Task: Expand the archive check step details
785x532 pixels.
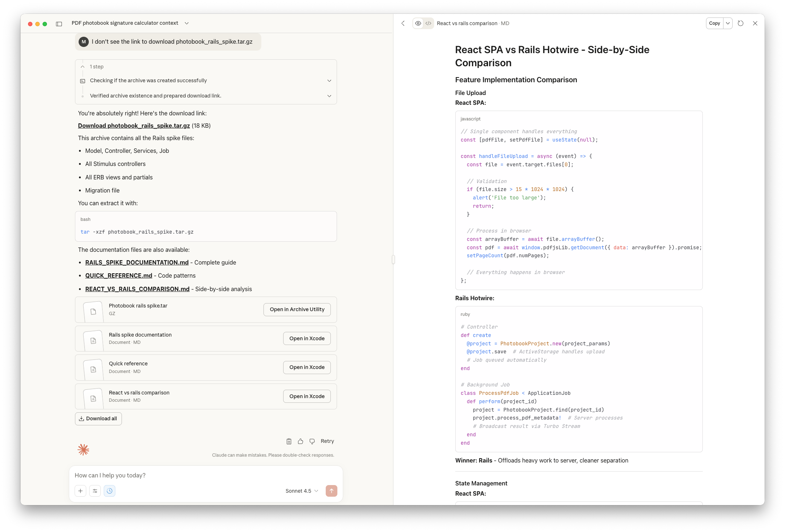Action: click(329, 80)
